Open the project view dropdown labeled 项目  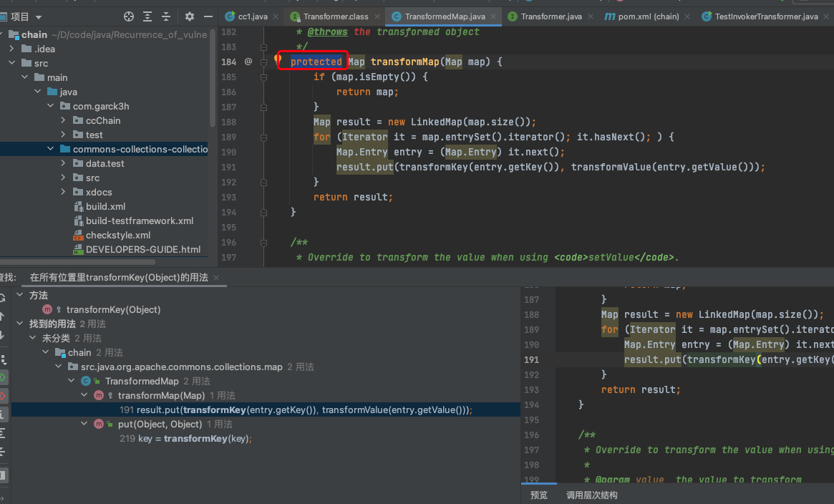26,16
